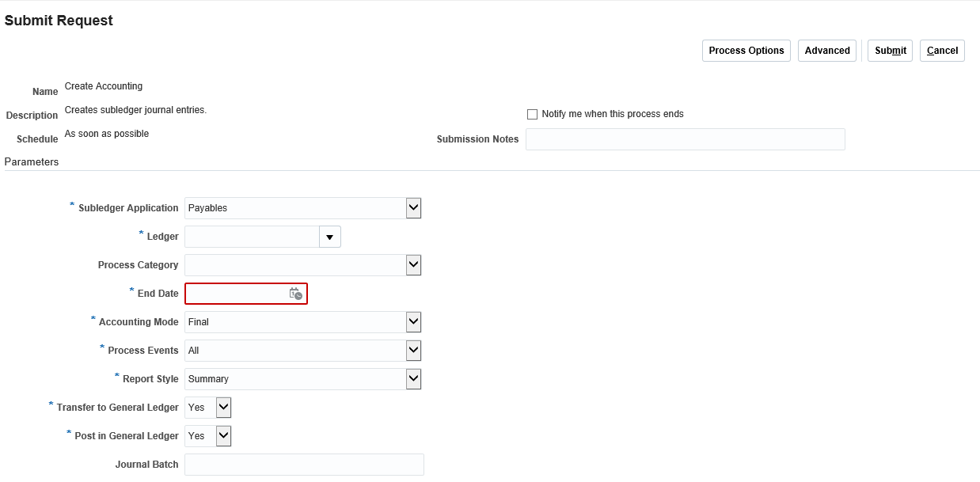980x482 pixels.
Task: Expand the Transfer to General Ledger dropdown
Action: pyautogui.click(x=222, y=407)
